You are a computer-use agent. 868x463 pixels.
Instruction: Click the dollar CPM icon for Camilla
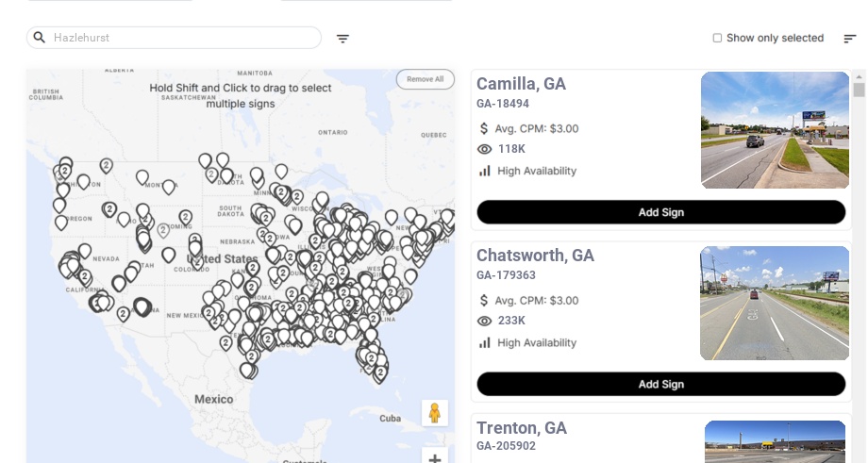tap(485, 128)
